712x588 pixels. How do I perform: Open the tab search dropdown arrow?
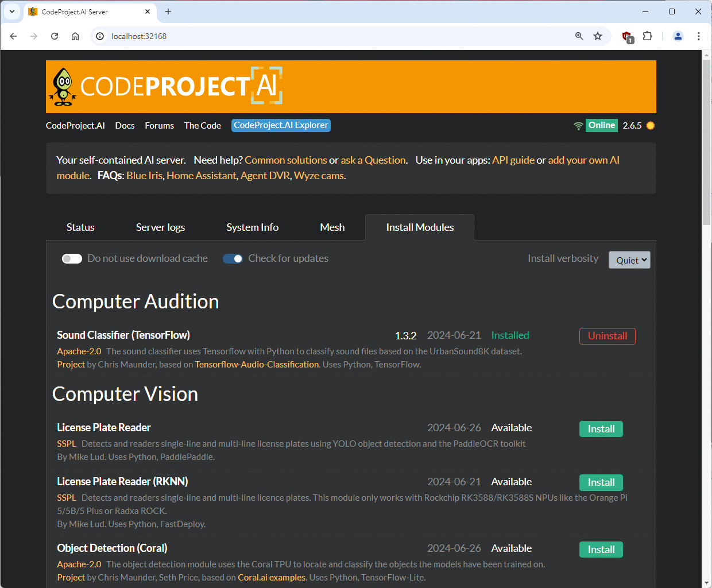click(x=12, y=11)
